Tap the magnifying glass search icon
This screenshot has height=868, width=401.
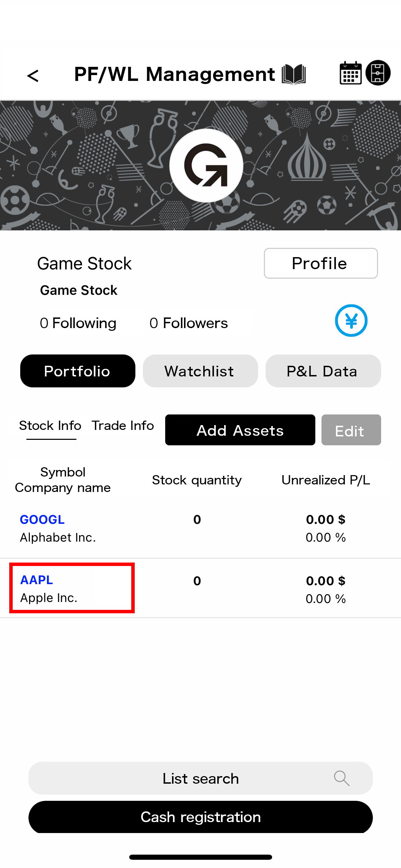click(x=342, y=778)
